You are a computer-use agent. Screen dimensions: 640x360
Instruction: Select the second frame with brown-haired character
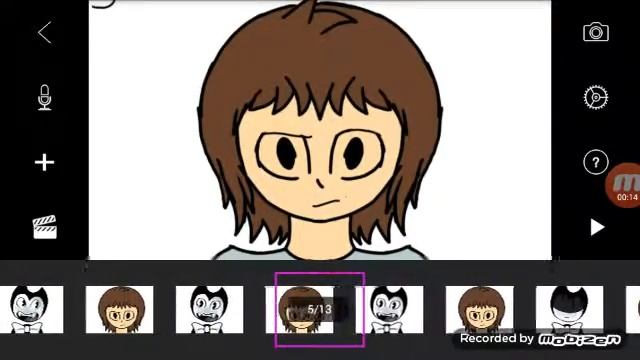point(120,309)
